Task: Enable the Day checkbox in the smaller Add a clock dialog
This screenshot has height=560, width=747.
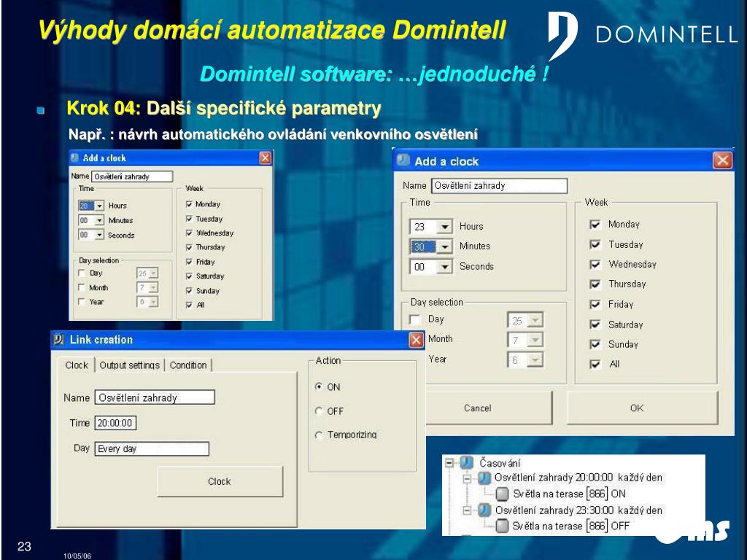Action: (82, 273)
